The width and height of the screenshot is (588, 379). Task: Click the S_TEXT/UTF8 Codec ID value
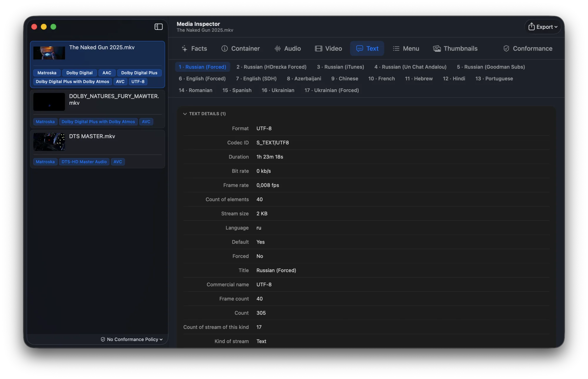[x=273, y=142]
